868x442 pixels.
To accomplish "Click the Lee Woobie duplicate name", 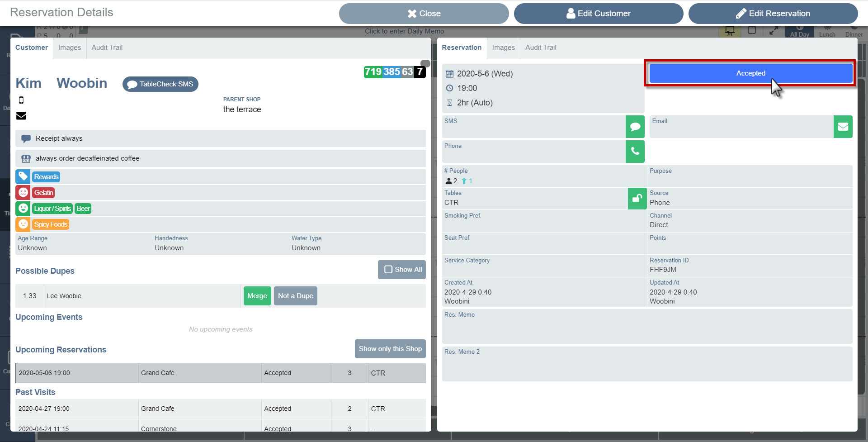I will (64, 296).
